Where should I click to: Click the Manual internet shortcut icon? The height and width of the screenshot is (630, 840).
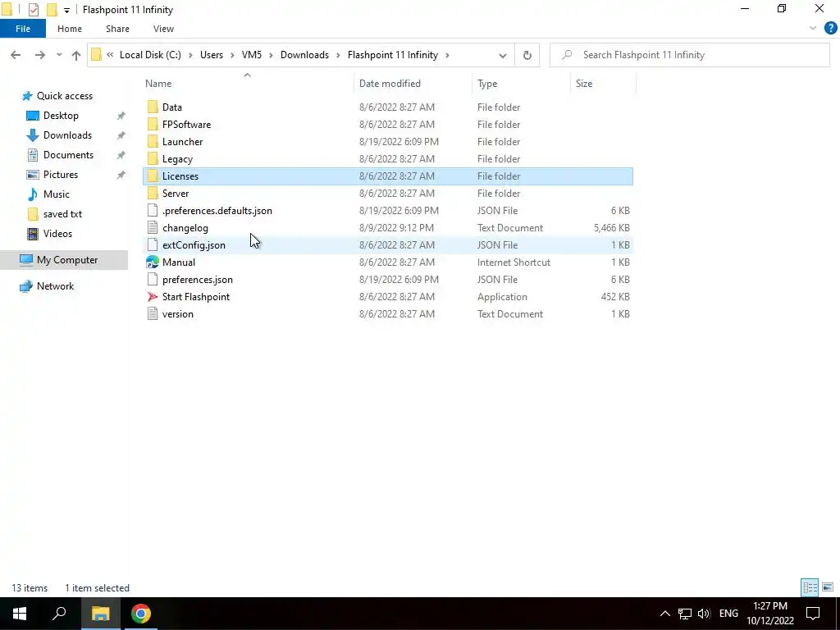point(153,262)
